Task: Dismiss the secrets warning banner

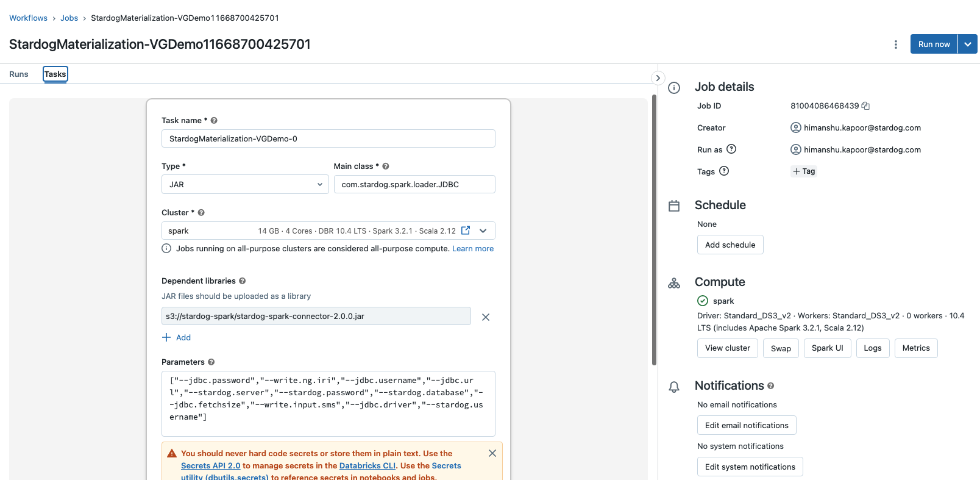Action: pos(492,453)
